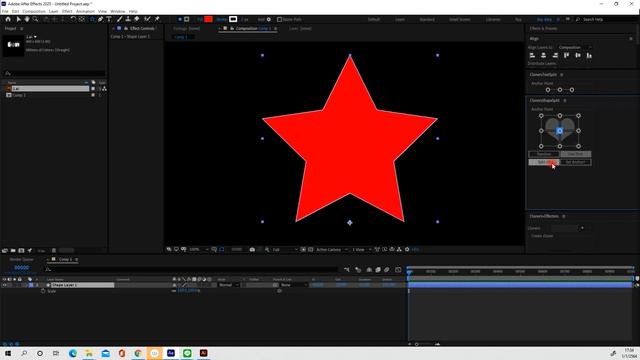Click the Split button in the shape split panel
Image resolution: width=640 pixels, height=360 pixels.
click(x=544, y=162)
